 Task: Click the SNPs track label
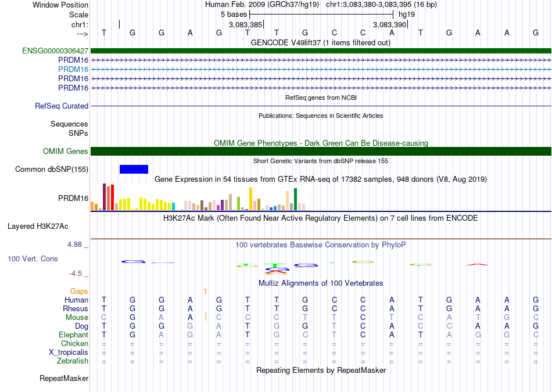click(78, 134)
